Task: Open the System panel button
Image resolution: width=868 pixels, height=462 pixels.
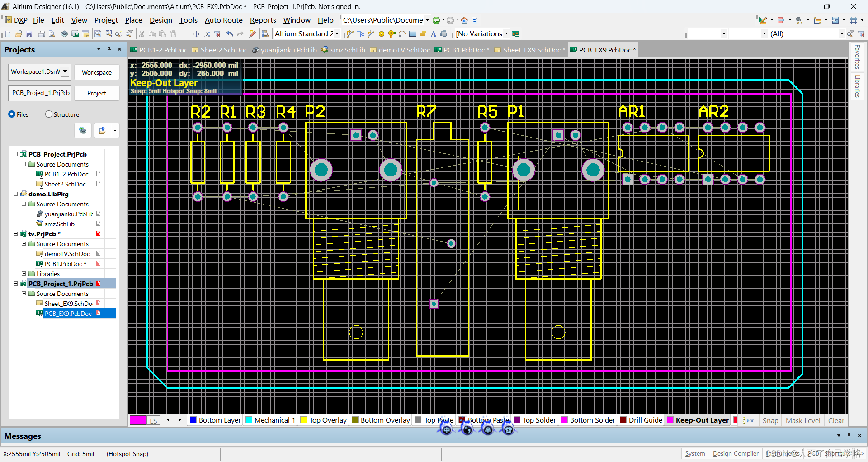Action: click(x=695, y=453)
